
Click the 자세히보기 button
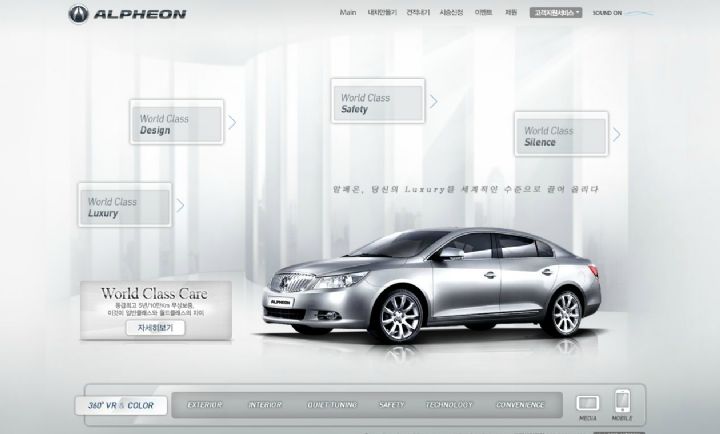coord(155,327)
